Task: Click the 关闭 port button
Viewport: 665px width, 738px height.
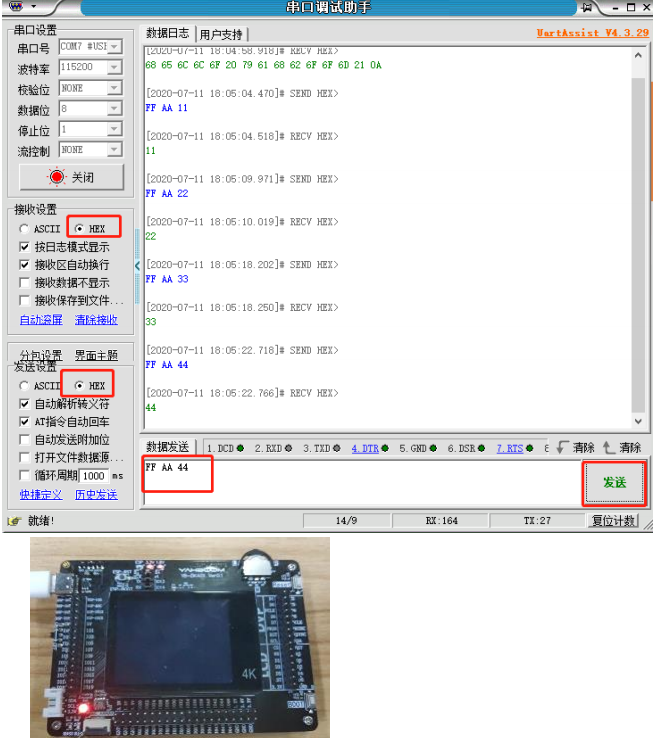Action: [x=72, y=177]
